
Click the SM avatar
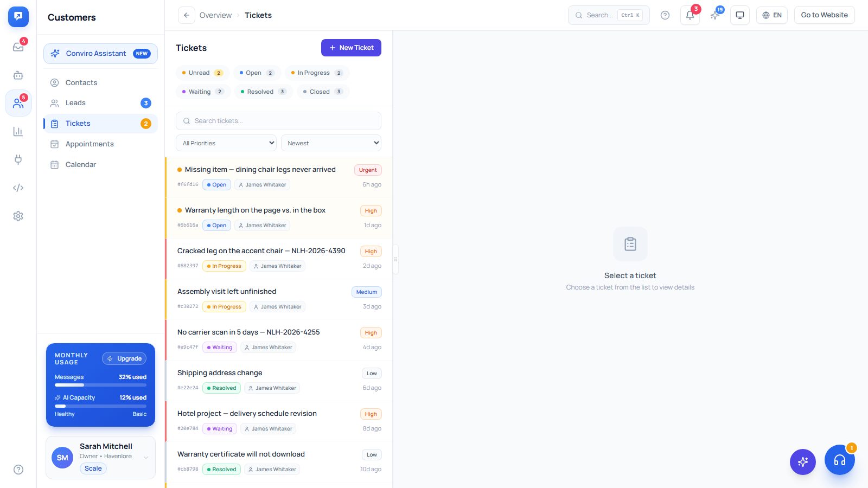pyautogui.click(x=62, y=458)
